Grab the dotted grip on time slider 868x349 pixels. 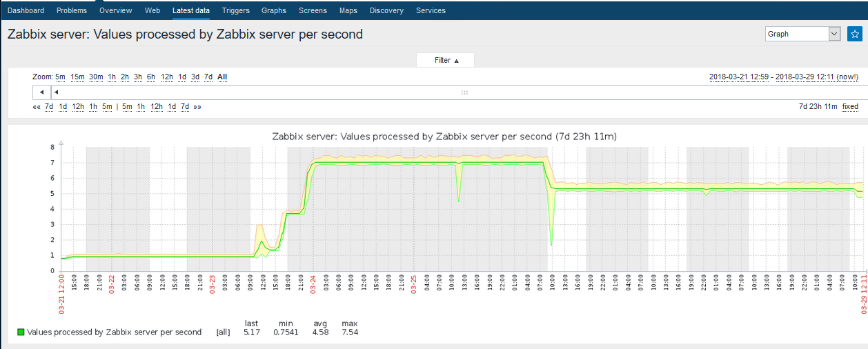pos(464,92)
